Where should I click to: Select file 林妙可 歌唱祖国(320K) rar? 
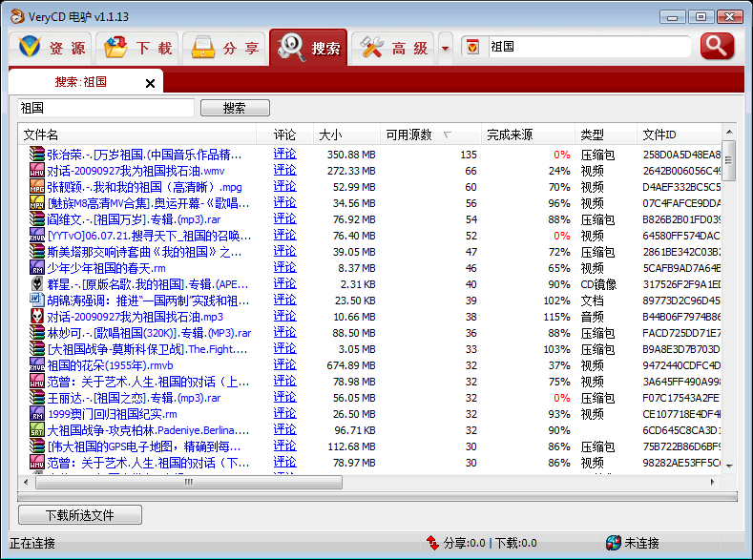point(149,333)
